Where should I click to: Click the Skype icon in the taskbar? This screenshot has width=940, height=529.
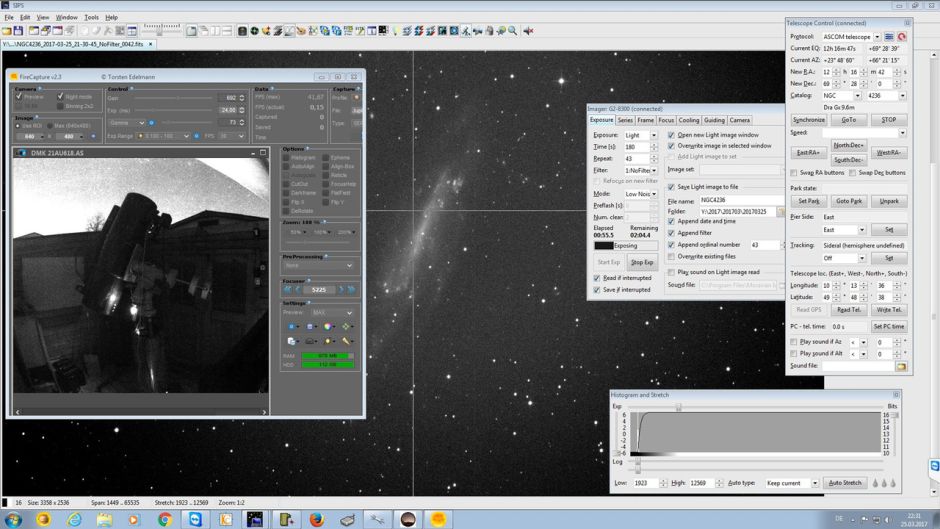195,519
